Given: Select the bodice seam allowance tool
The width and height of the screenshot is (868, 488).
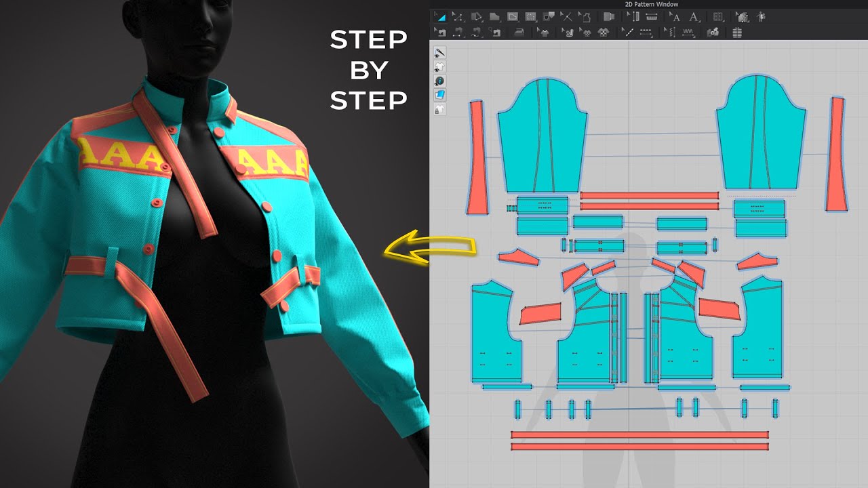Looking at the screenshot, I should point(585,17).
